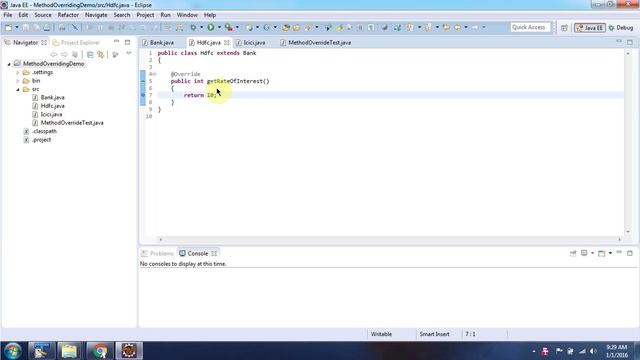Click the @Override annotation in editor
640x360 pixels.
click(x=185, y=74)
